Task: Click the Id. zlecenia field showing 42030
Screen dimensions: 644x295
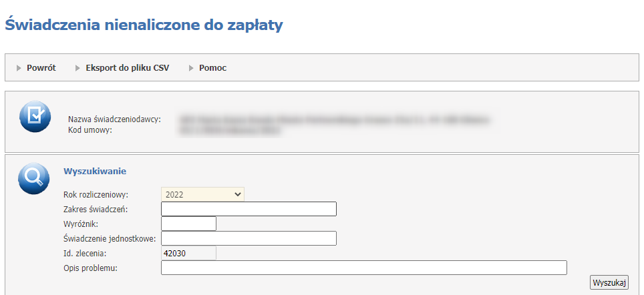Action: (188, 253)
